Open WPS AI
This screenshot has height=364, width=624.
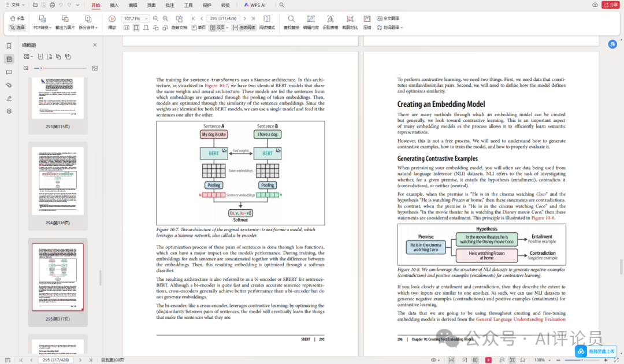[x=255, y=5]
